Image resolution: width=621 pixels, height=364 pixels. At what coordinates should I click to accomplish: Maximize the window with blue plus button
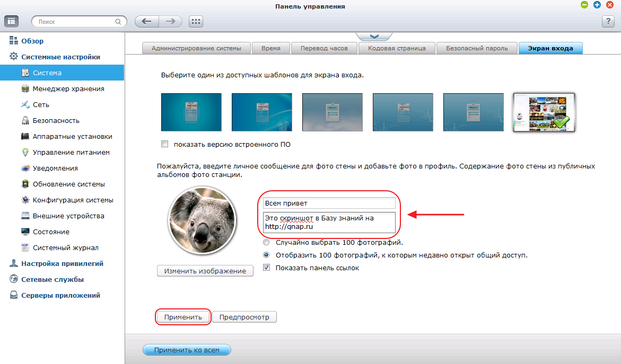tap(597, 5)
